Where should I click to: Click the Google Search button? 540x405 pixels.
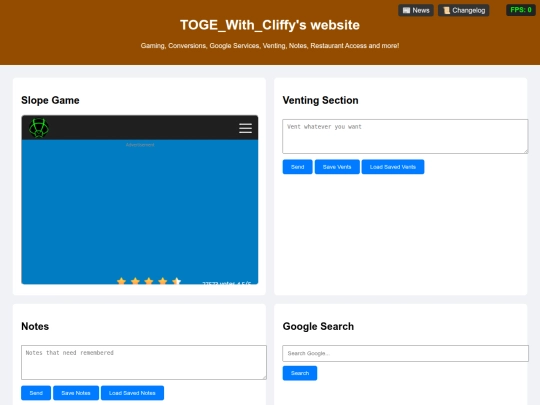click(300, 373)
